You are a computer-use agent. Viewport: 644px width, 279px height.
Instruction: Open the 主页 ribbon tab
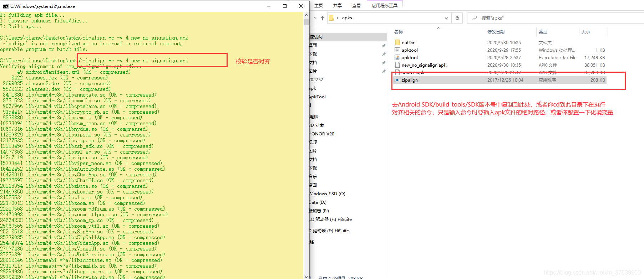point(319,5)
